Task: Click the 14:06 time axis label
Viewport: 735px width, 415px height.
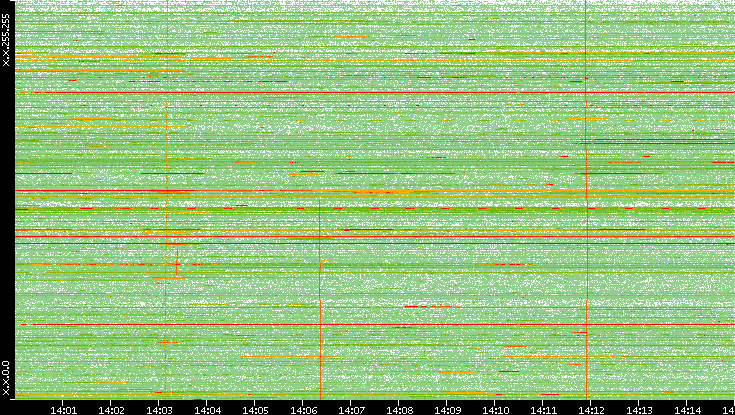Action: click(303, 410)
